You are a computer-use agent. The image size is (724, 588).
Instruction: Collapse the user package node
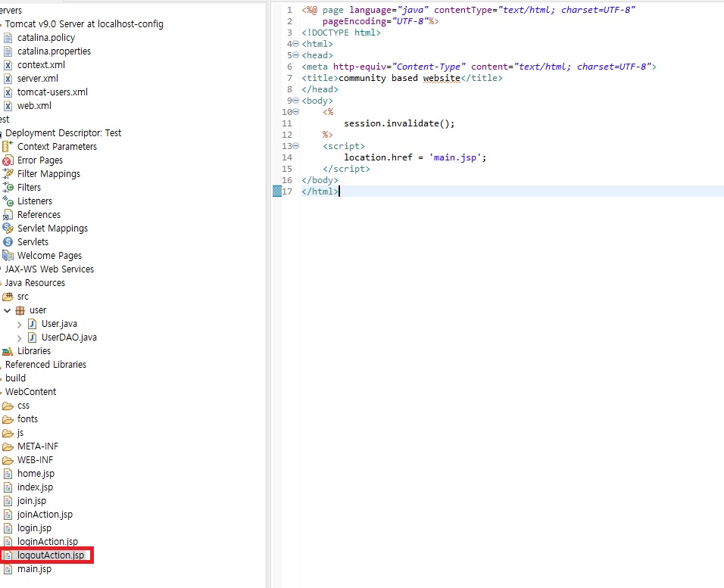pos(7,310)
